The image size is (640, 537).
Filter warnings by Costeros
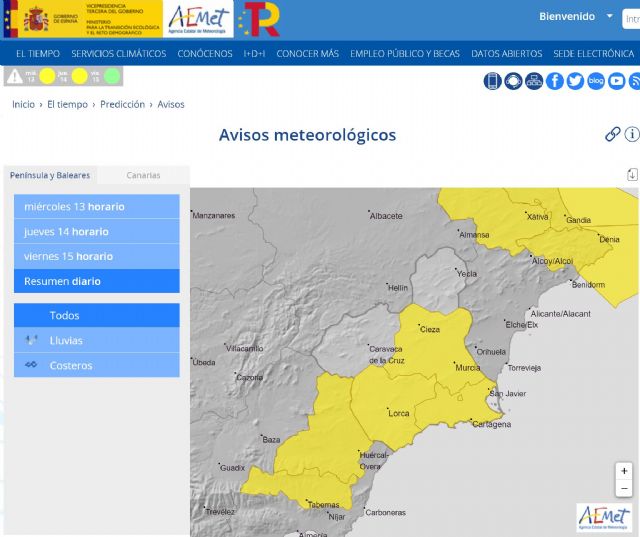(x=70, y=365)
